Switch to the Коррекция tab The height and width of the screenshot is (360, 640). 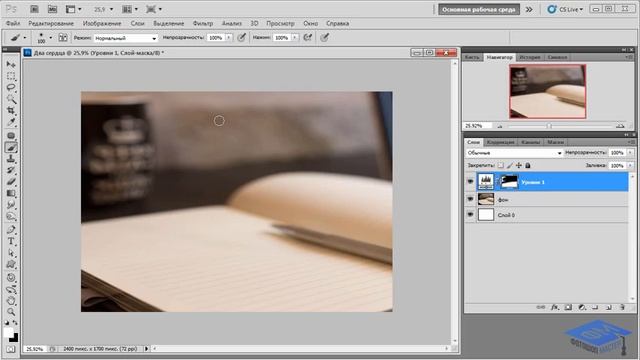pyautogui.click(x=500, y=142)
